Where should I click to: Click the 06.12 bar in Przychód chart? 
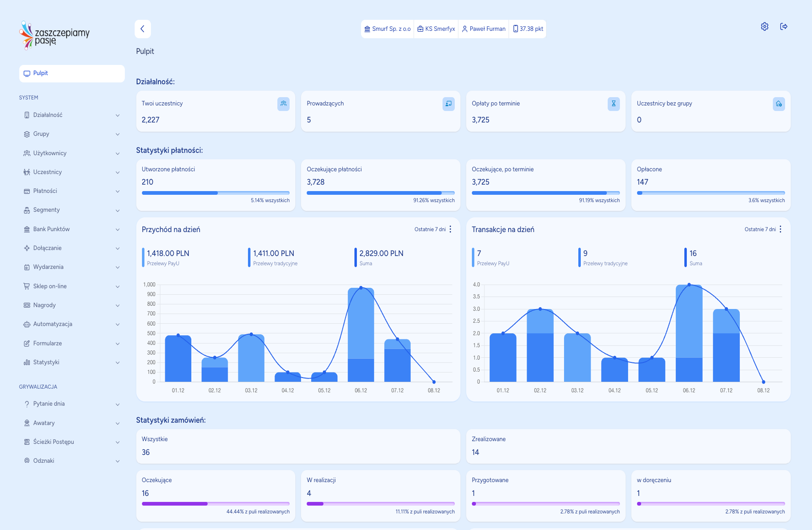[x=361, y=336]
